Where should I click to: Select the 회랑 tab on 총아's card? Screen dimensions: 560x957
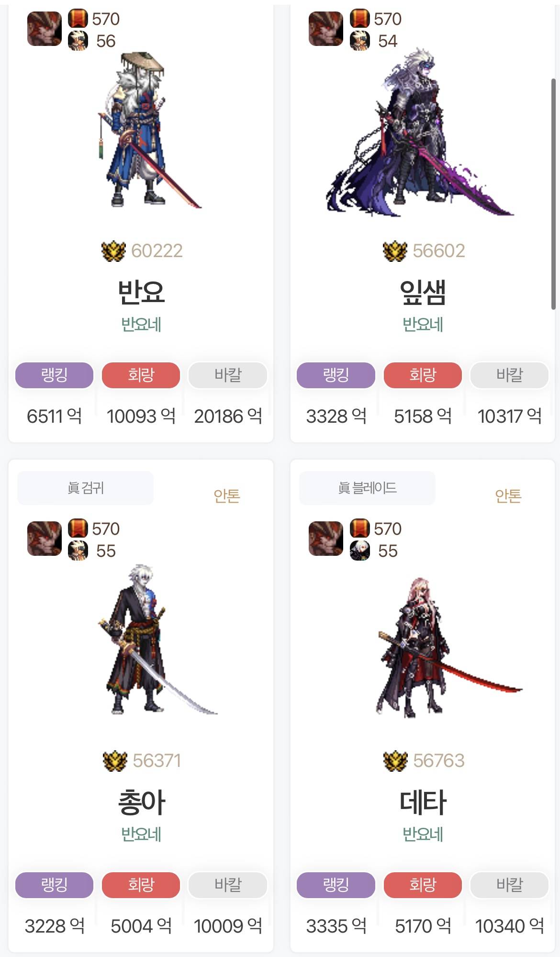[141, 885]
